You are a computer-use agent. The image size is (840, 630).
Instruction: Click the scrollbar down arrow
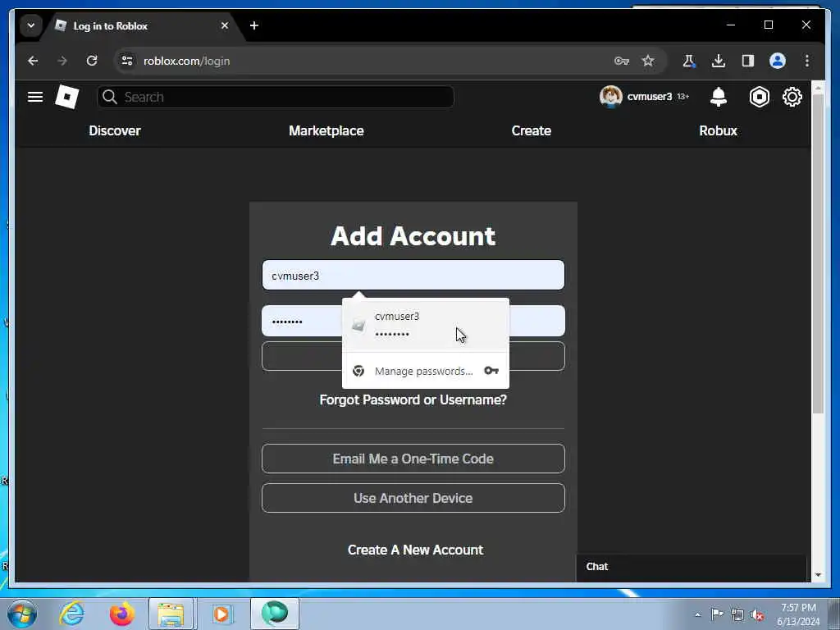tap(818, 575)
